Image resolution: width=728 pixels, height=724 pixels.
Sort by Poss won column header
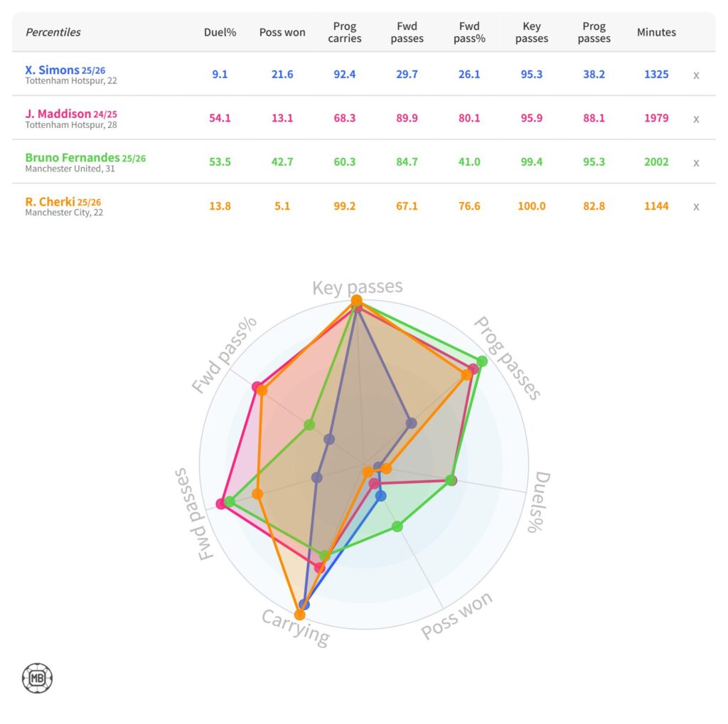[282, 32]
